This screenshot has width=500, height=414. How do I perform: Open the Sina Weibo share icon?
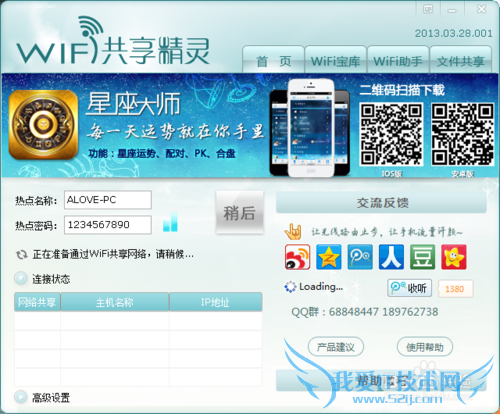(298, 257)
